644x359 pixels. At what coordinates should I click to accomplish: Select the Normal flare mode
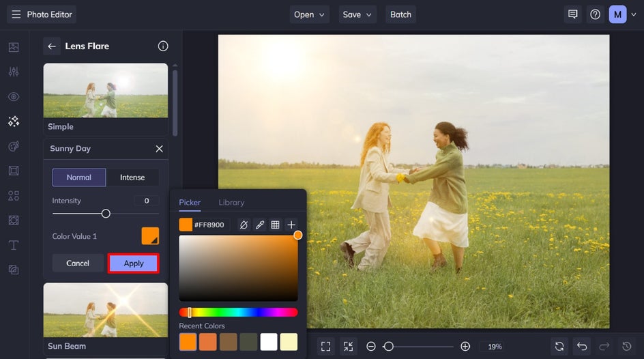79,177
